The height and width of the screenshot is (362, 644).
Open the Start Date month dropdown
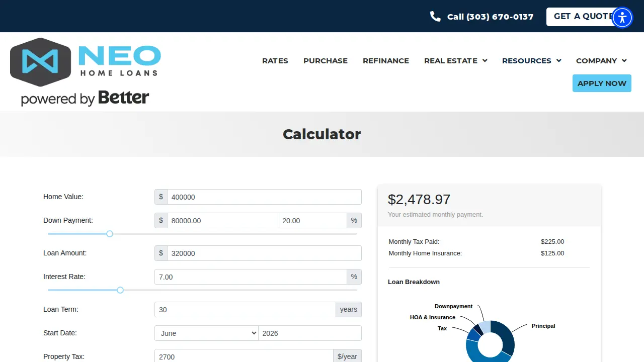click(x=206, y=333)
